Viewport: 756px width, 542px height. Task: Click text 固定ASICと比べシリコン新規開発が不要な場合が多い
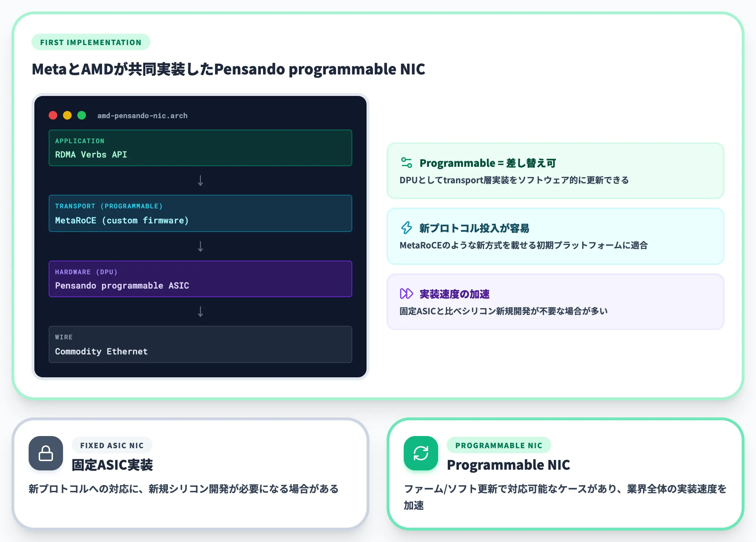click(504, 311)
